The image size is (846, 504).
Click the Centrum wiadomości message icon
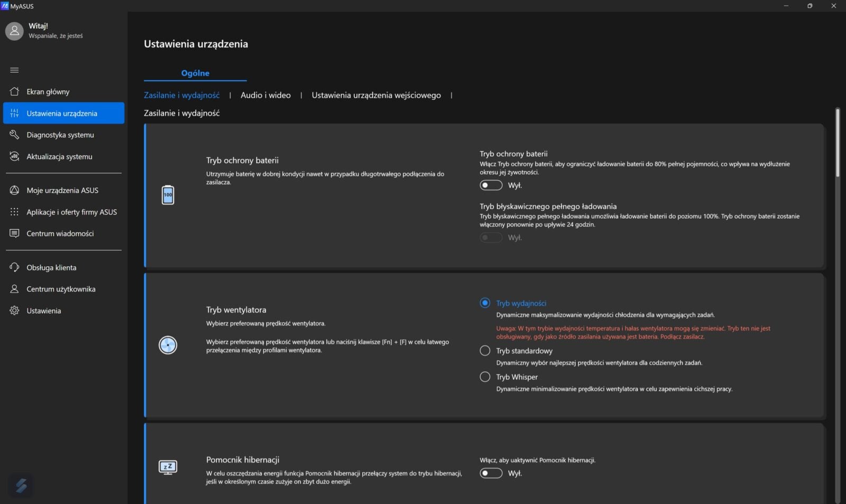click(x=14, y=233)
